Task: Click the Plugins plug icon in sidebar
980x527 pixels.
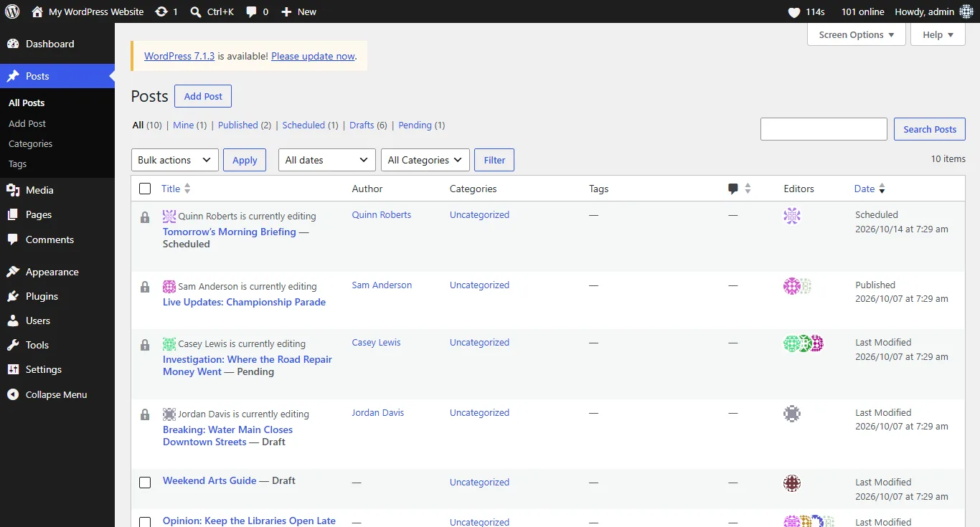Action: 13,296
